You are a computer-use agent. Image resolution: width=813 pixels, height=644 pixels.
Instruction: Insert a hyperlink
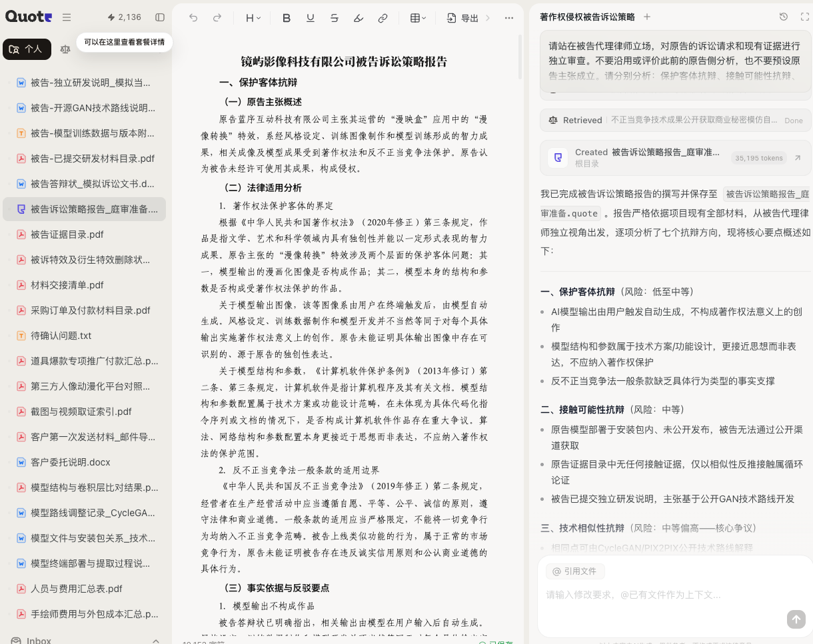click(383, 18)
